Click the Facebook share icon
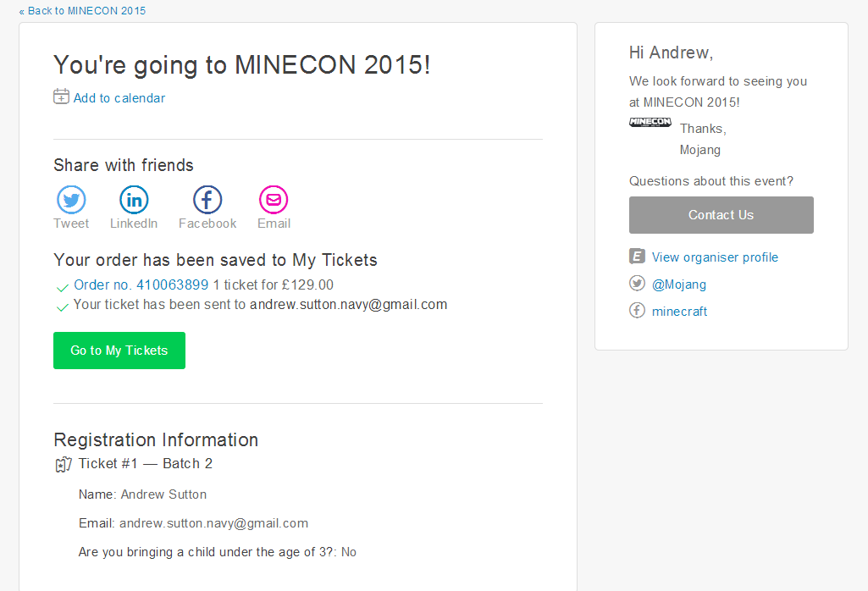The height and width of the screenshot is (591, 868). coord(207,201)
